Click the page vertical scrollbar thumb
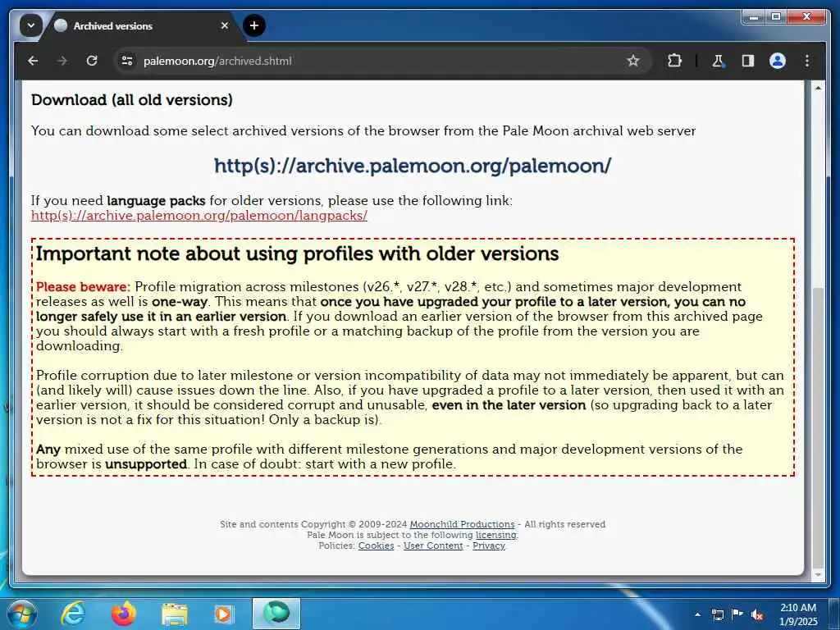 [x=818, y=427]
